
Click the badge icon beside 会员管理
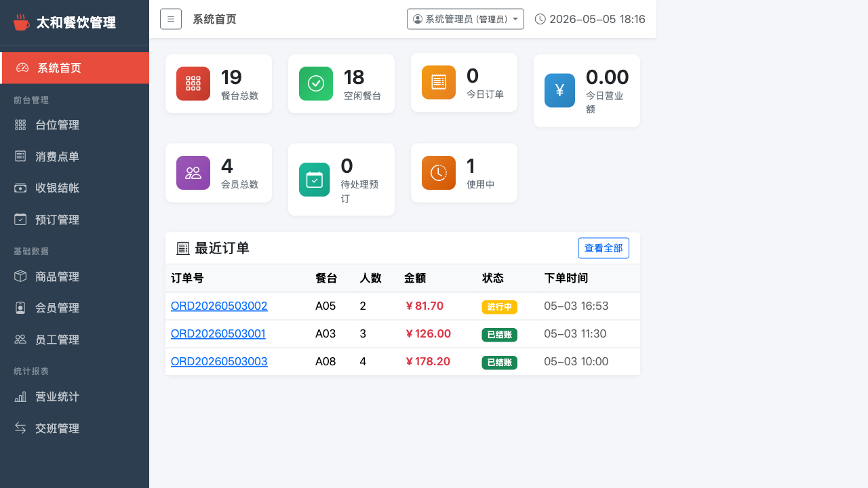click(20, 308)
